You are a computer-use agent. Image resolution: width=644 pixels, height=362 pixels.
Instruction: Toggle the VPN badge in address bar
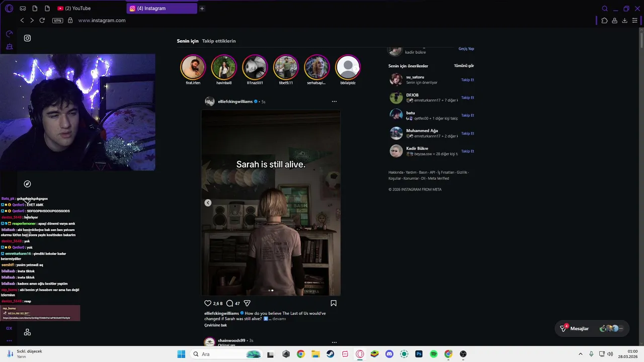tap(57, 21)
